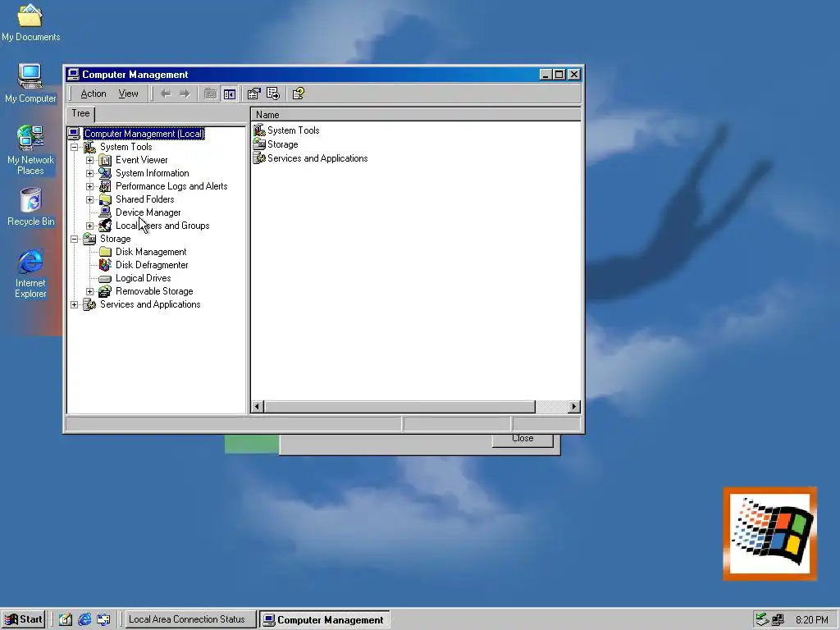840x630 pixels.
Task: Click the Export List toolbar icon
Action: pyautogui.click(x=273, y=94)
